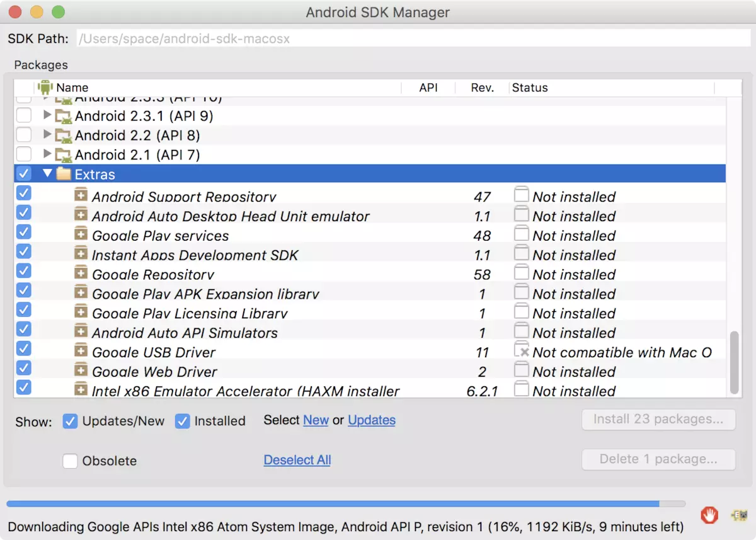Click the 'Not compatible with Mac O' status text
This screenshot has width=756, height=540.
point(622,352)
